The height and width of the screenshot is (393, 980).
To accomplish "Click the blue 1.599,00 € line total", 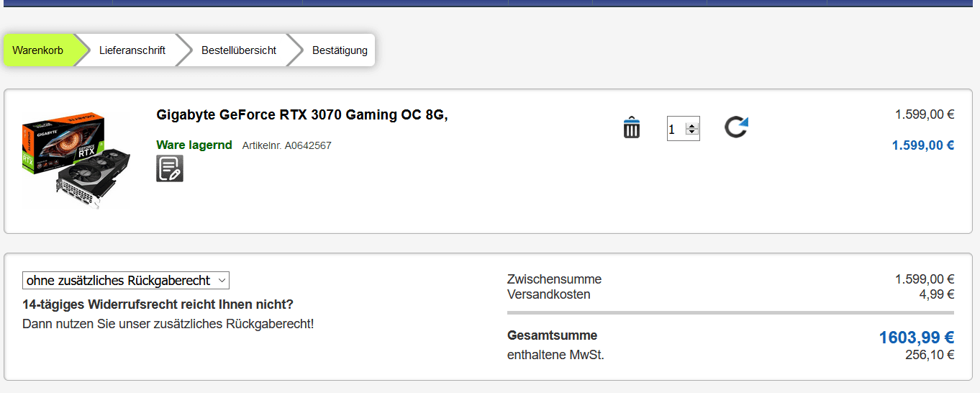I will [x=923, y=145].
